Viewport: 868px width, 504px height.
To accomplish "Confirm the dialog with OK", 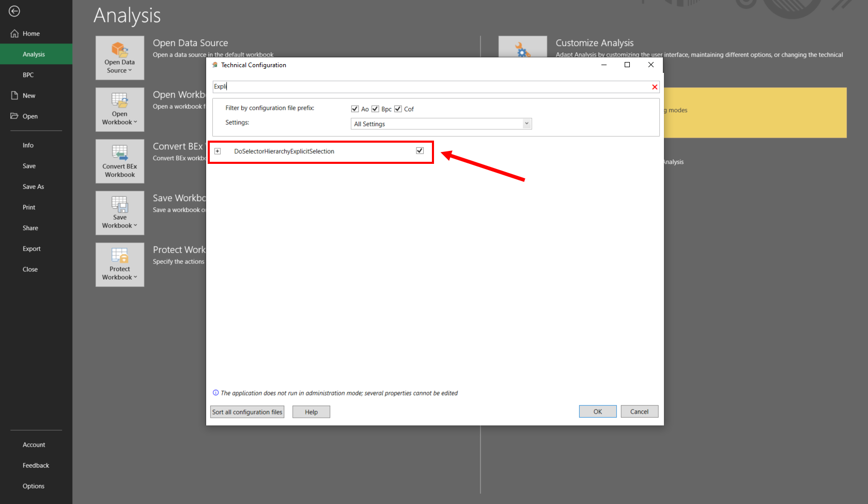I will pos(598,411).
